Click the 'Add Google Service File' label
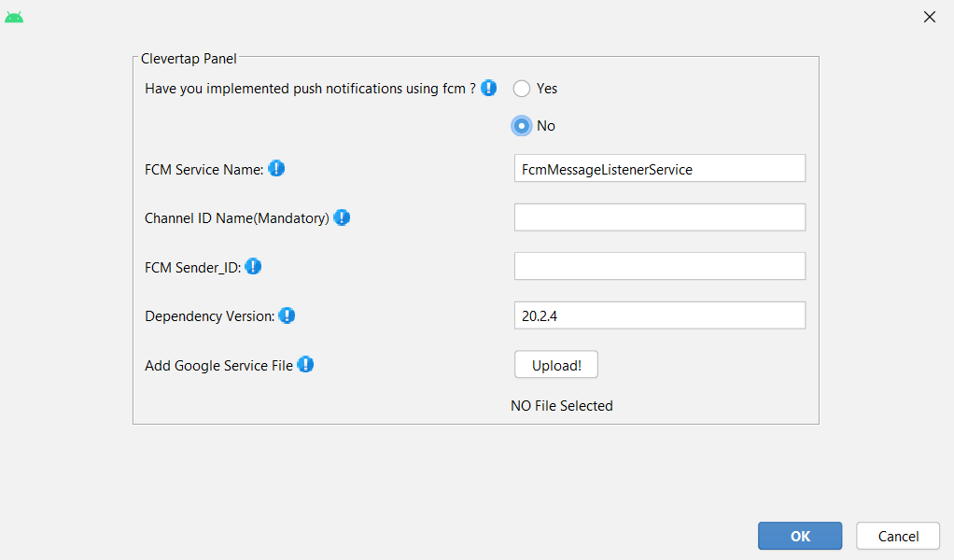The height and width of the screenshot is (560, 954). [219, 366]
